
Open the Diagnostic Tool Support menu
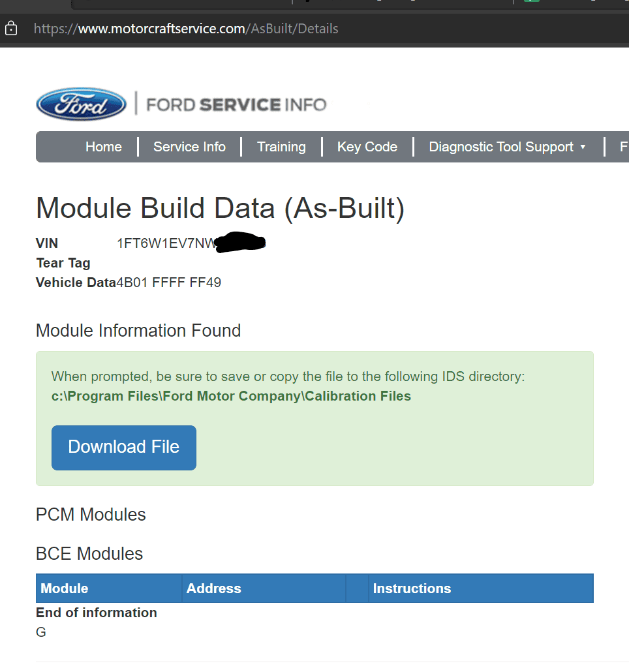coord(501,147)
